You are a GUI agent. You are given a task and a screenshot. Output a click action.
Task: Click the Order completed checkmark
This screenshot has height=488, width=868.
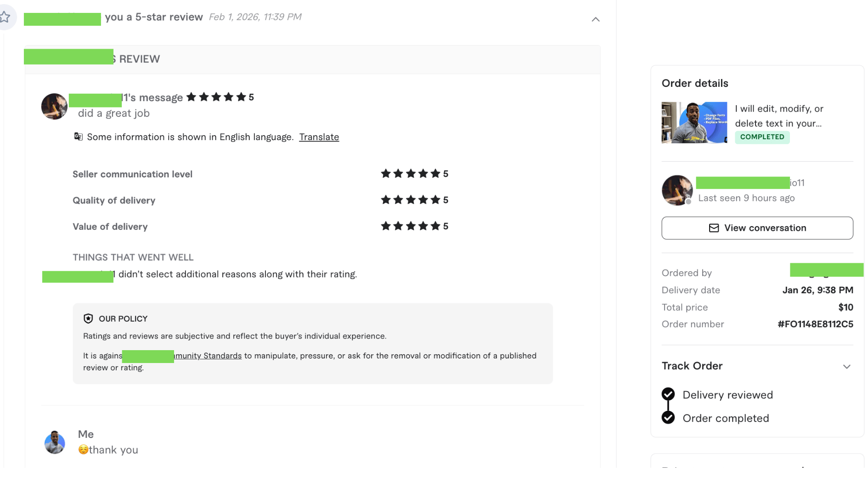click(x=668, y=417)
